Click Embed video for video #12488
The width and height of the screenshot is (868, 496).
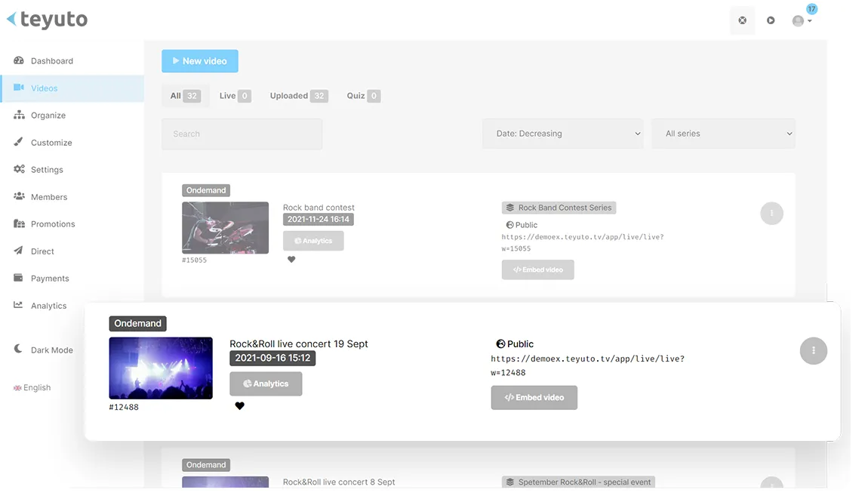tap(534, 397)
